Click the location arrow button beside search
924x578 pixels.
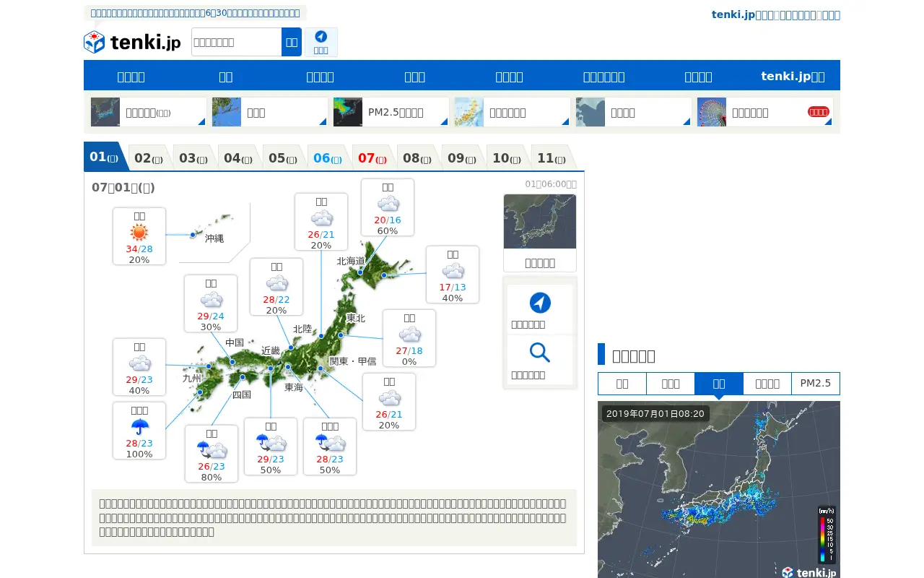pyautogui.click(x=321, y=42)
